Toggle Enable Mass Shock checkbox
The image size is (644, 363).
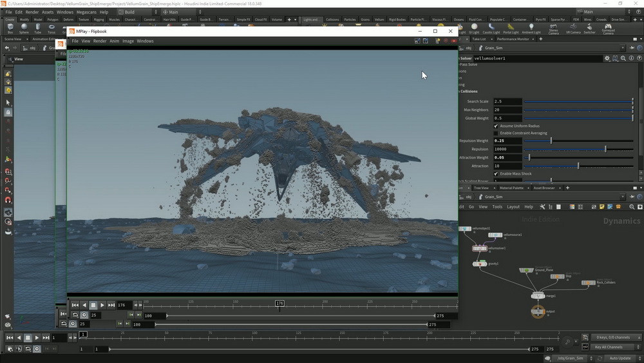tap(496, 173)
